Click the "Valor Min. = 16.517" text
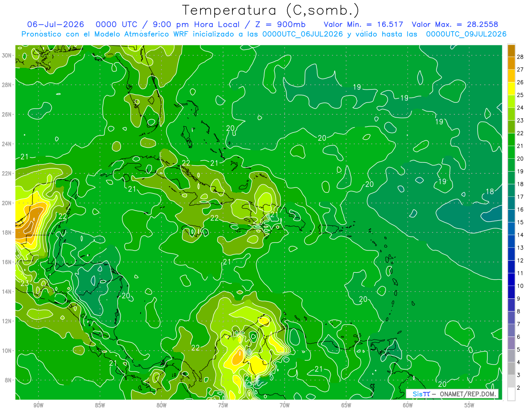This screenshot has width=532, height=411. (x=363, y=24)
